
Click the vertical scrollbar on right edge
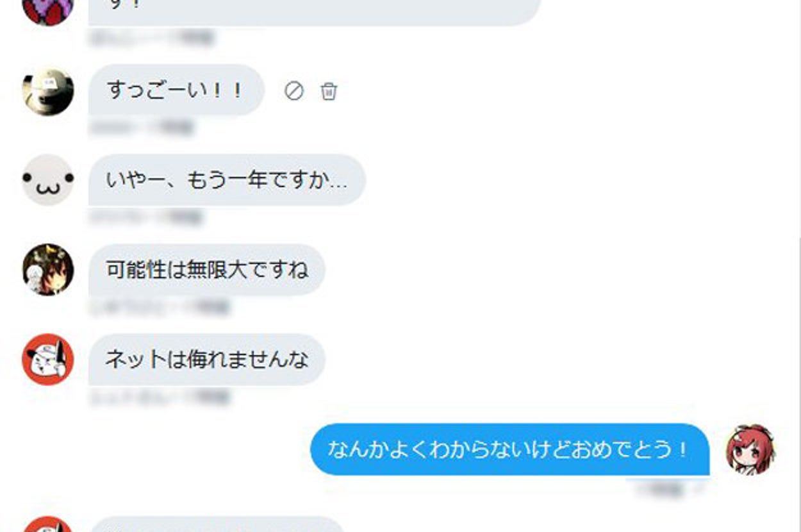pos(798,385)
